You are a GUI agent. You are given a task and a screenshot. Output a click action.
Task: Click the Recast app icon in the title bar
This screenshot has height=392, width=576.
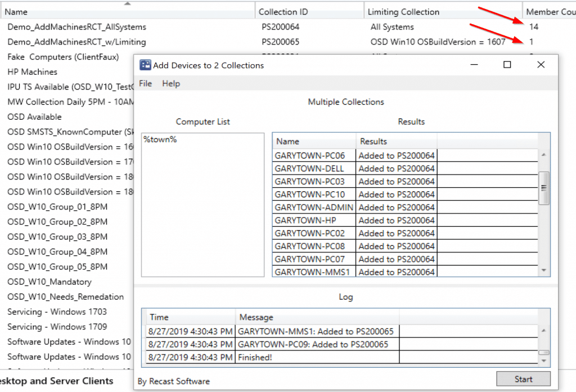146,65
